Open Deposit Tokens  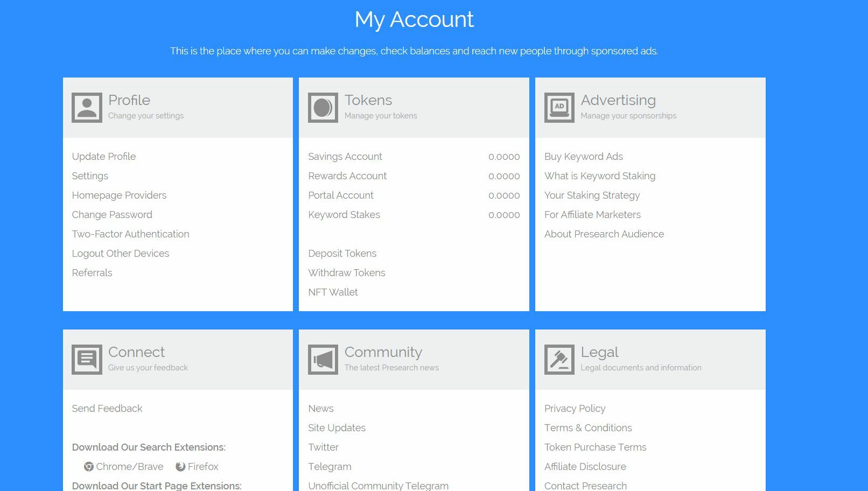point(342,254)
